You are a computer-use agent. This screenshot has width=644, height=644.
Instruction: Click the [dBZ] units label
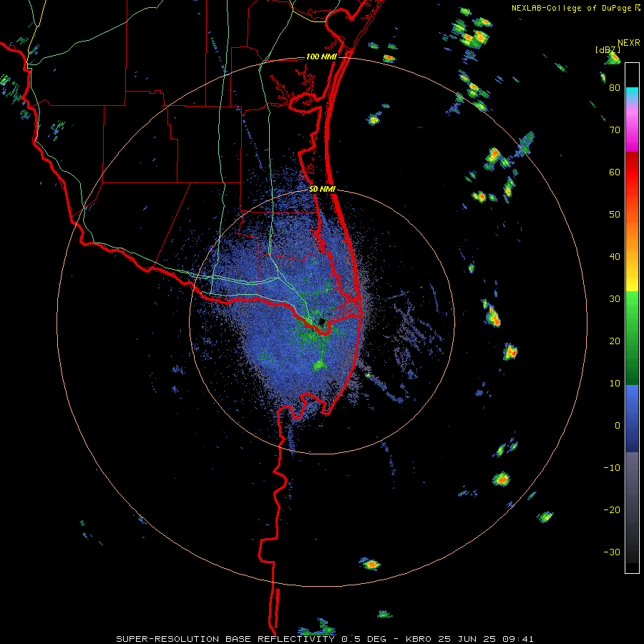point(608,49)
